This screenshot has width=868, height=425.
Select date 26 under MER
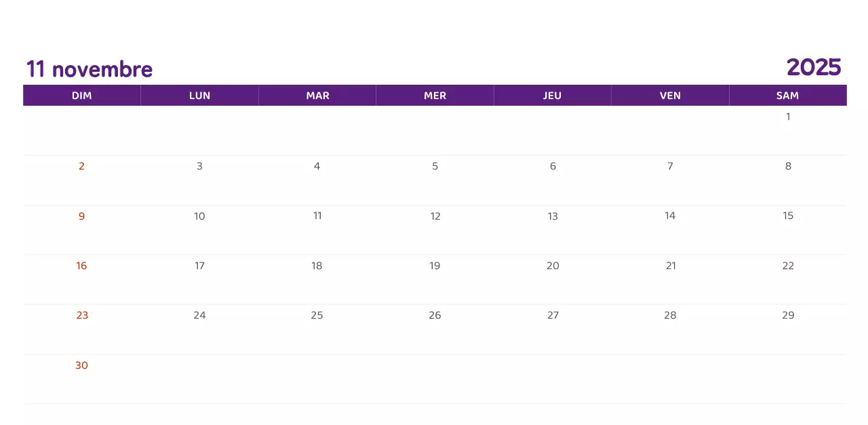(435, 315)
